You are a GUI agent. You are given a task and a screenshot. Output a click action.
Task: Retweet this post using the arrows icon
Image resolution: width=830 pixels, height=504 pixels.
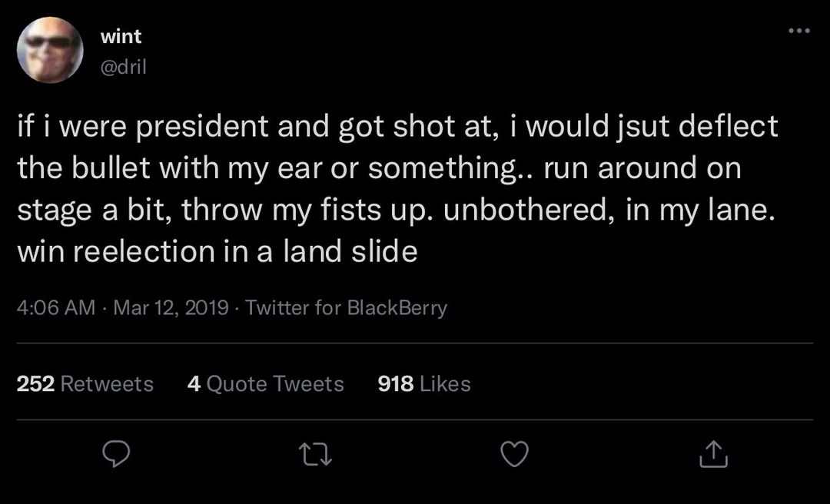pos(315,455)
